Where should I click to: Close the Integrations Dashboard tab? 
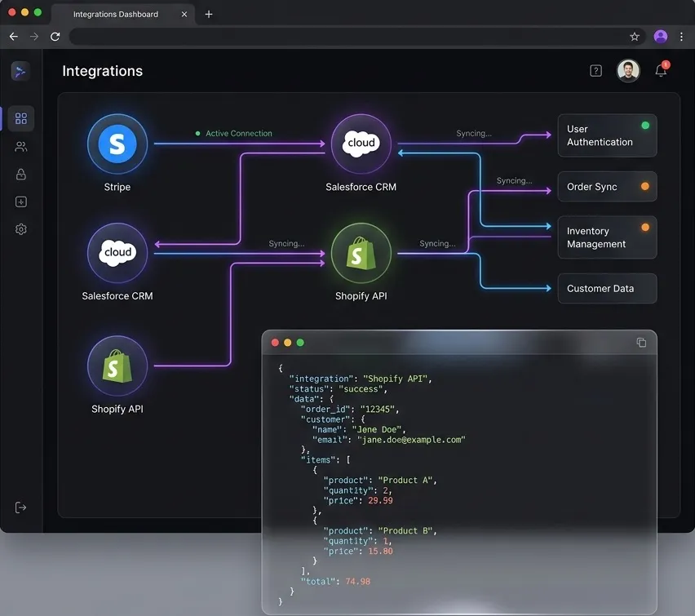click(184, 14)
